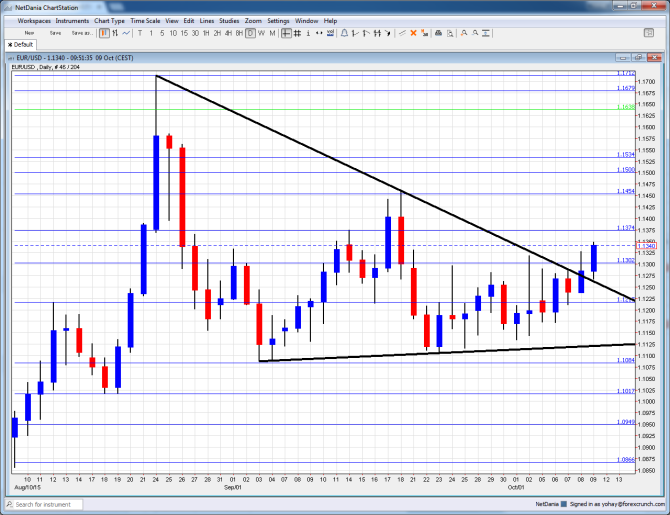670x515 pixels.
Task: Open the Zoom menu
Action: point(253,21)
